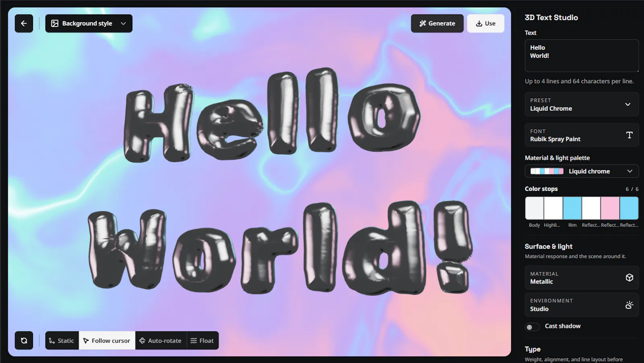Viewport: 644px width, 363px height.
Task: Click the 'Color stops' heading
Action: click(541, 189)
